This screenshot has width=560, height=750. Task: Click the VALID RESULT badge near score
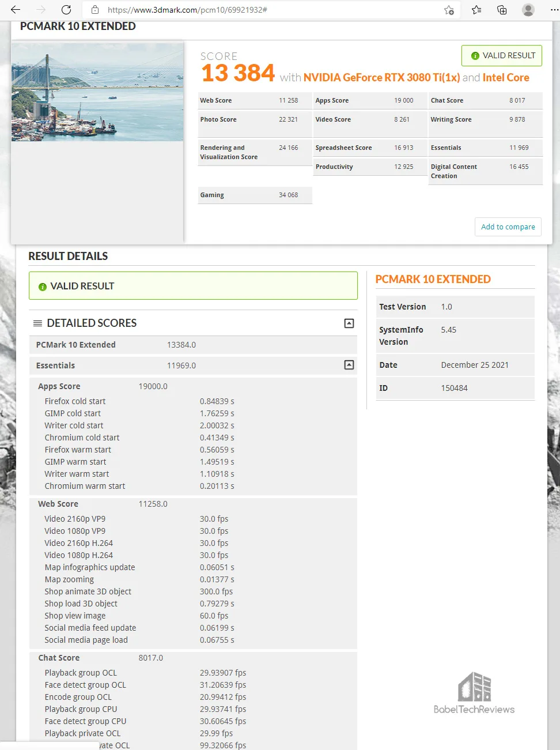502,55
